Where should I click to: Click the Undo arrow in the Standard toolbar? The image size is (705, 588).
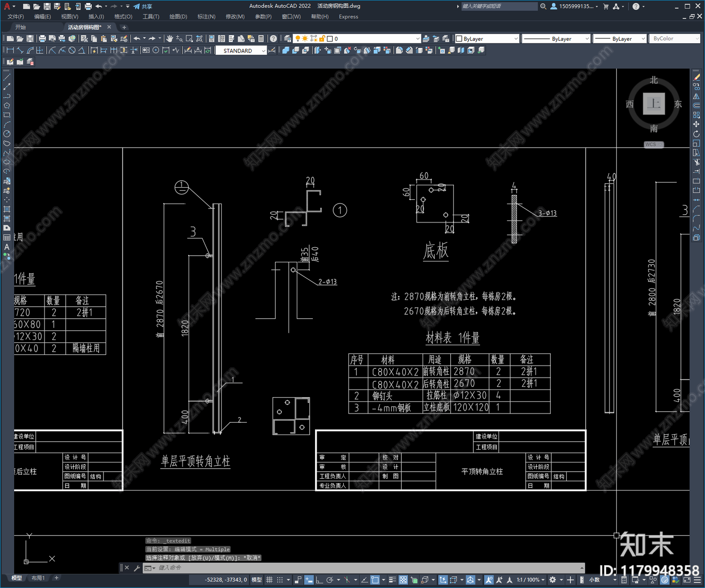pyautogui.click(x=137, y=39)
